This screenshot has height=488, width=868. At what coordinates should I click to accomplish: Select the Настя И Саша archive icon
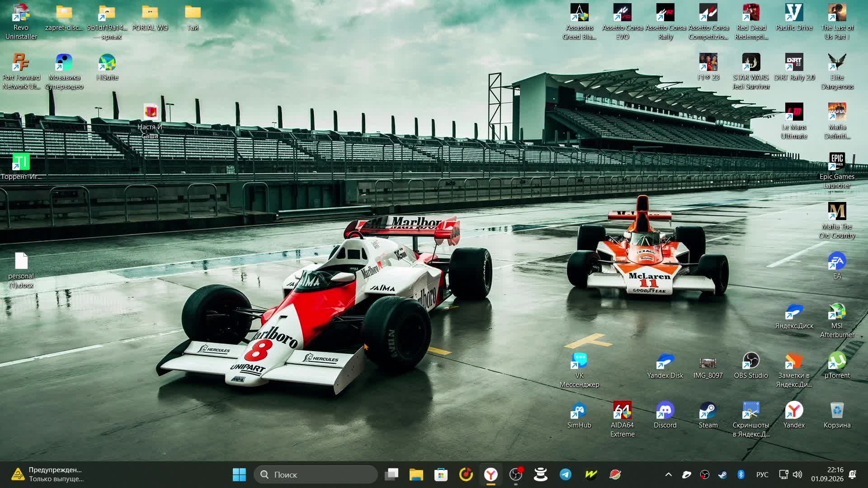click(x=150, y=121)
